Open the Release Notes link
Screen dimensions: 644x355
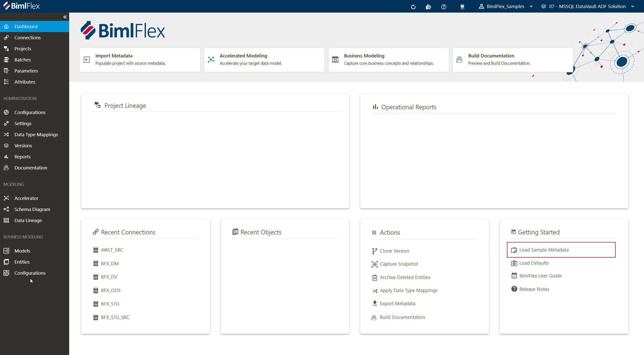(x=535, y=289)
